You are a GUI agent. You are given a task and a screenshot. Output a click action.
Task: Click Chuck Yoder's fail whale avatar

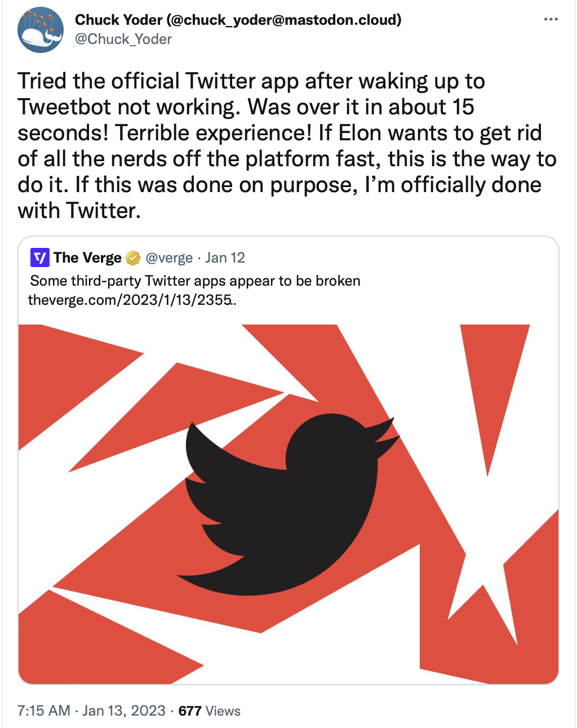[x=41, y=30]
